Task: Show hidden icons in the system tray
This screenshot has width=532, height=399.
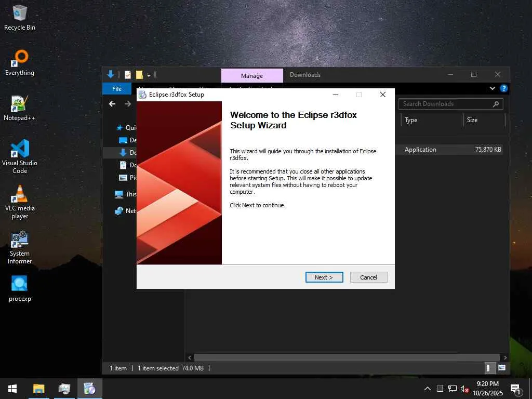Action: [x=428, y=389]
